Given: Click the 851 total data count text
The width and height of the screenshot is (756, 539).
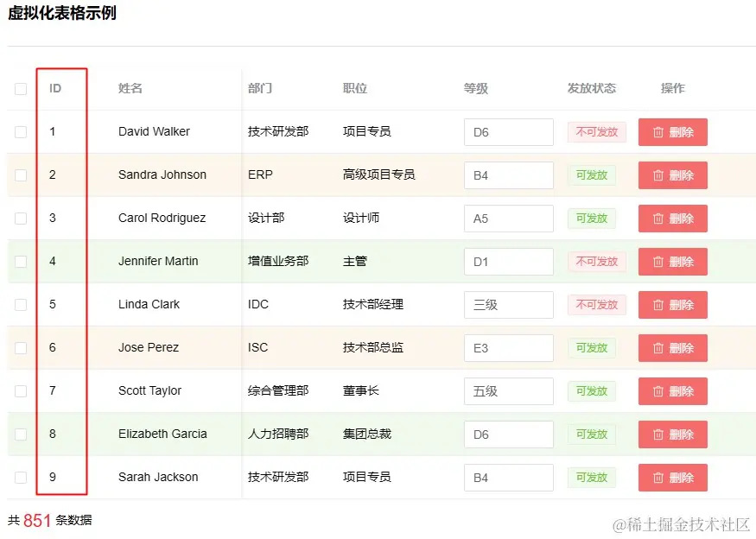Looking at the screenshot, I should click(36, 521).
